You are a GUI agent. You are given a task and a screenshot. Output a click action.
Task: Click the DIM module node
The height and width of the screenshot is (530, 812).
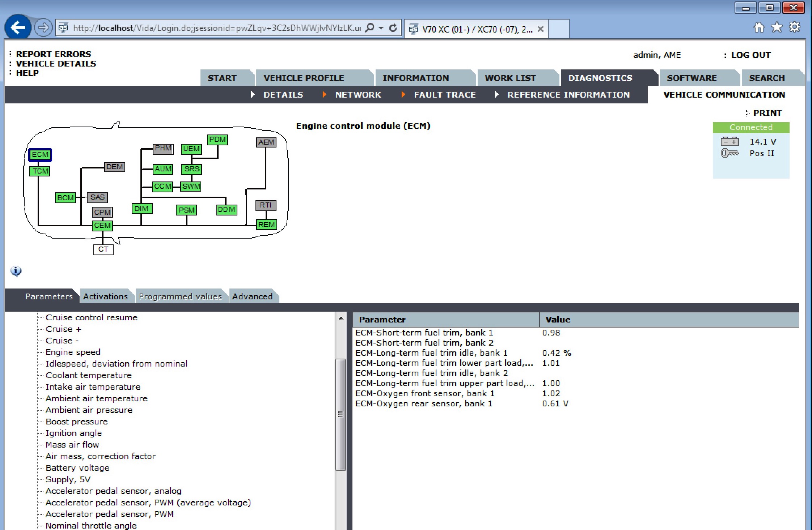141,209
